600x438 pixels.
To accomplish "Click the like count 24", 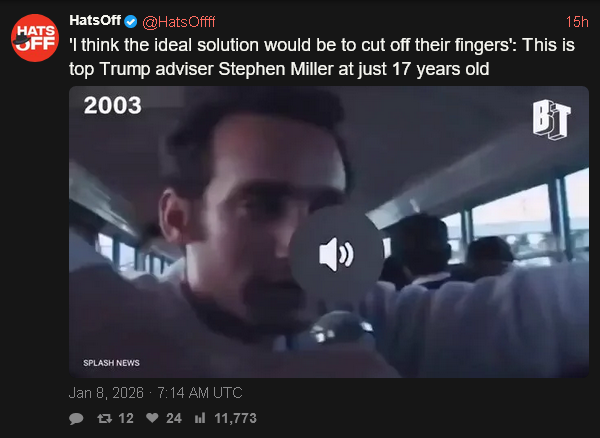I will pos(174,418).
